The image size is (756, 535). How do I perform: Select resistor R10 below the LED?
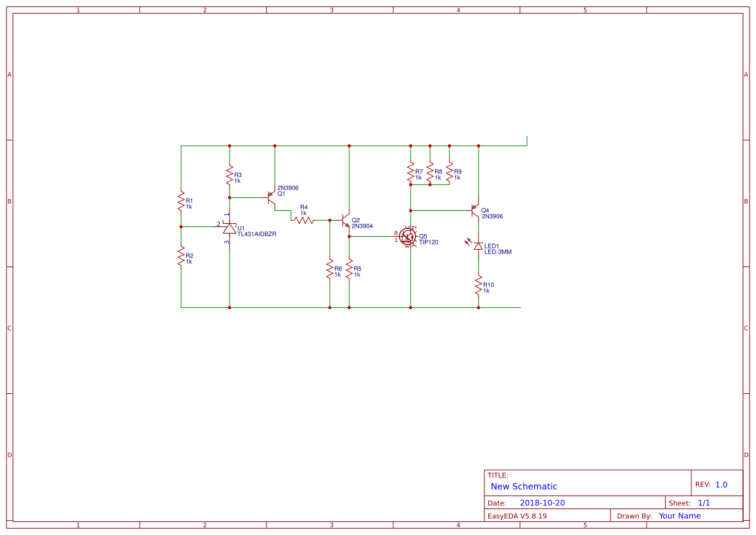[x=479, y=285]
